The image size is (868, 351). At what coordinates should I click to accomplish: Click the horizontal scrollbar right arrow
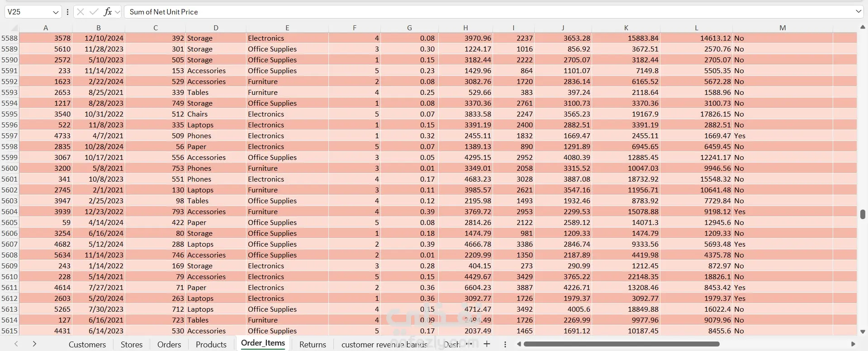click(853, 344)
